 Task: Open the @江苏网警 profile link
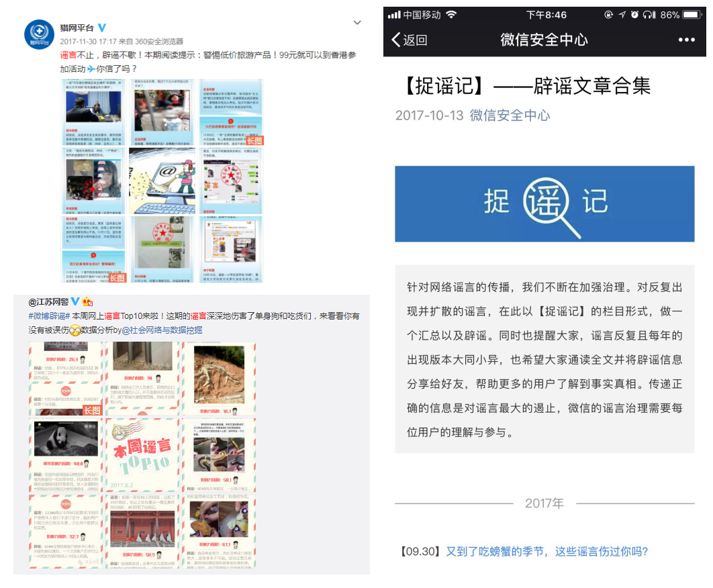point(48,302)
